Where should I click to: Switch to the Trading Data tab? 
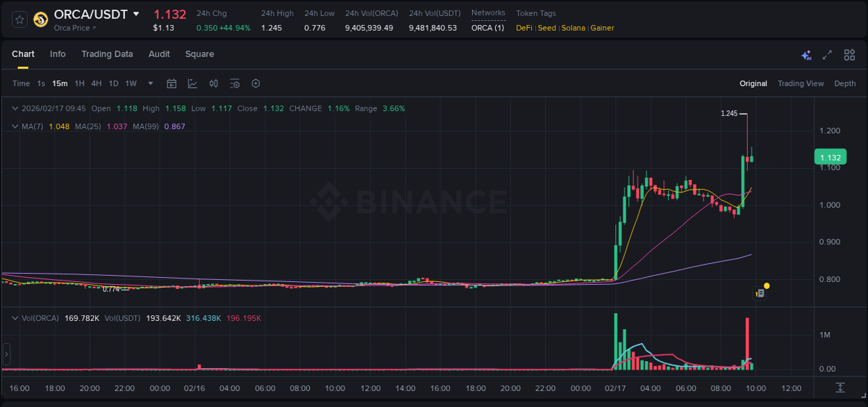[107, 54]
